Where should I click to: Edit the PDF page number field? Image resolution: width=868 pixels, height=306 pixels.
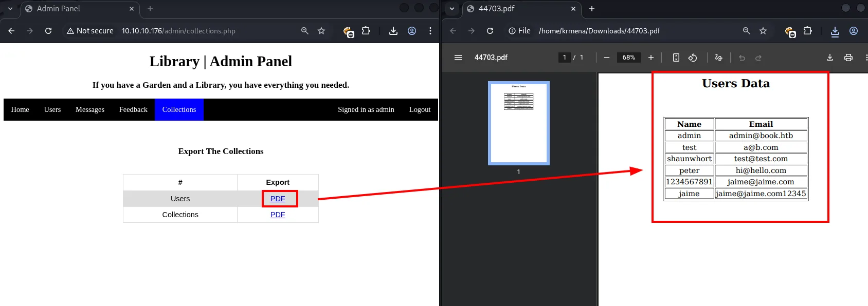click(565, 58)
